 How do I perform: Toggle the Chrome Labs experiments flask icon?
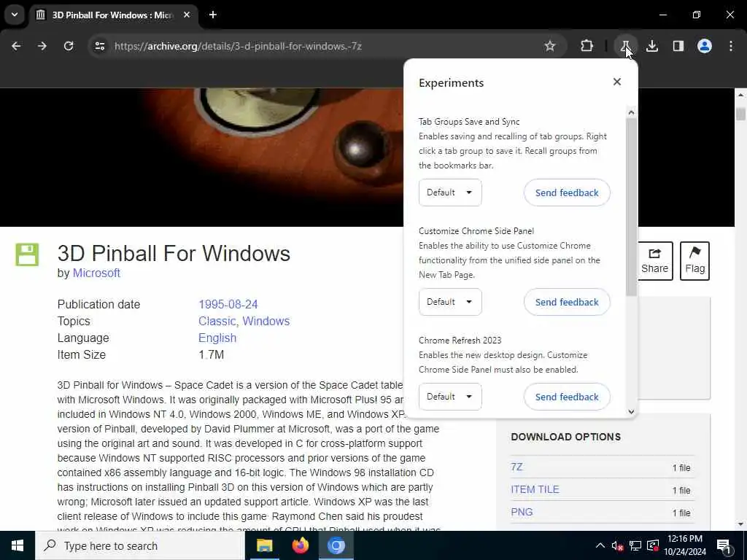coord(625,46)
